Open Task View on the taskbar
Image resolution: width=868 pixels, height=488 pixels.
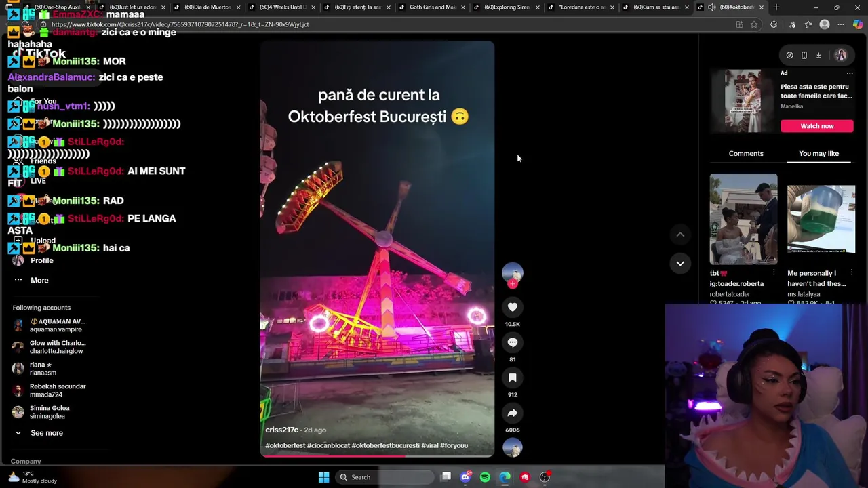446,477
